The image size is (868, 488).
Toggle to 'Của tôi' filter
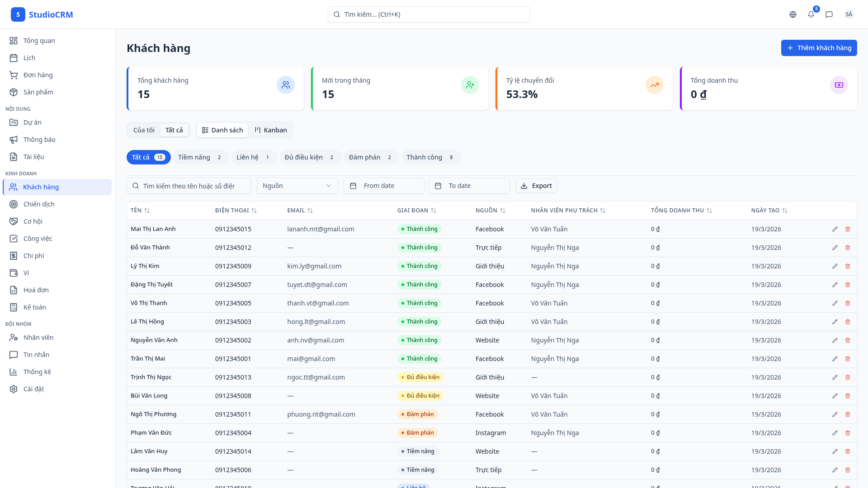(143, 130)
